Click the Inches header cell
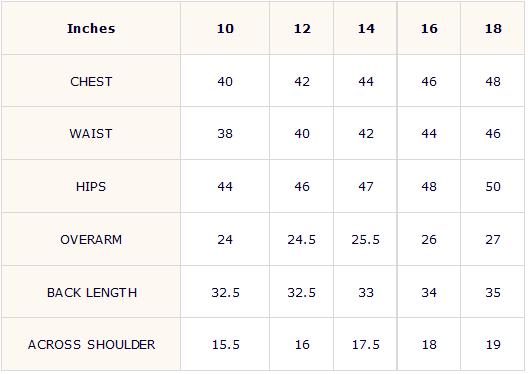The height and width of the screenshot is (374, 528). (91, 29)
